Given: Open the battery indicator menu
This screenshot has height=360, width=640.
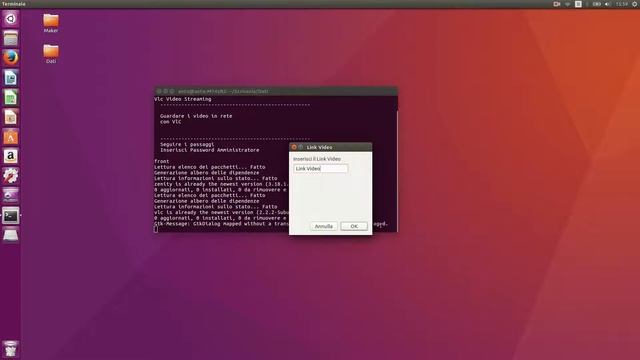Looking at the screenshot, I should (x=597, y=4).
